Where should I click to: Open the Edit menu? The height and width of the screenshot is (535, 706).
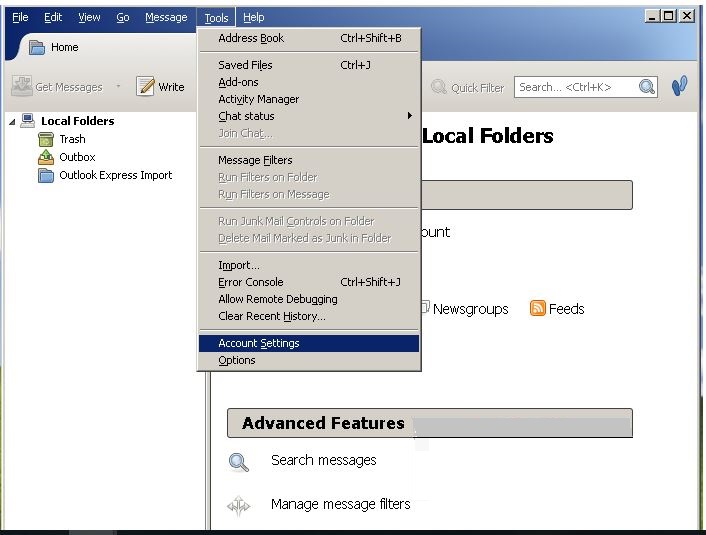click(53, 17)
